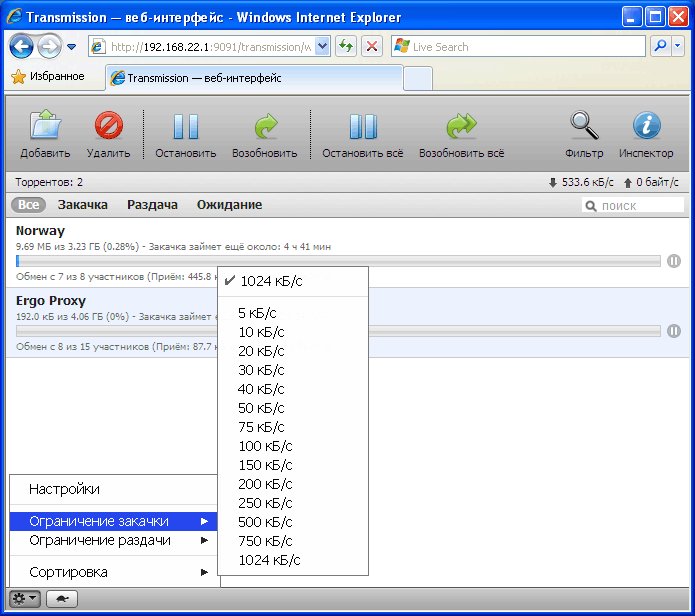Select the Norway torrent title
This screenshot has width=695, height=616.
40,231
